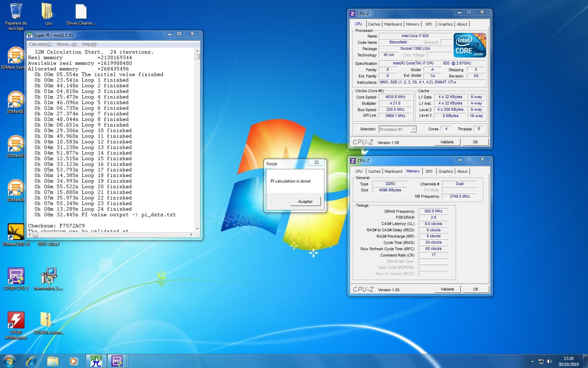Switch to CPU-Z taskbar button
The image size is (588, 368).
(x=117, y=361)
